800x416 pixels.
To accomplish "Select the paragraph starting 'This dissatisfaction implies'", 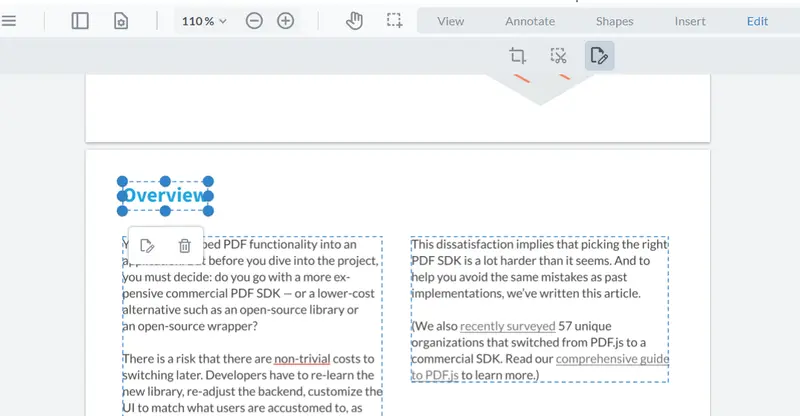I will pos(540,269).
